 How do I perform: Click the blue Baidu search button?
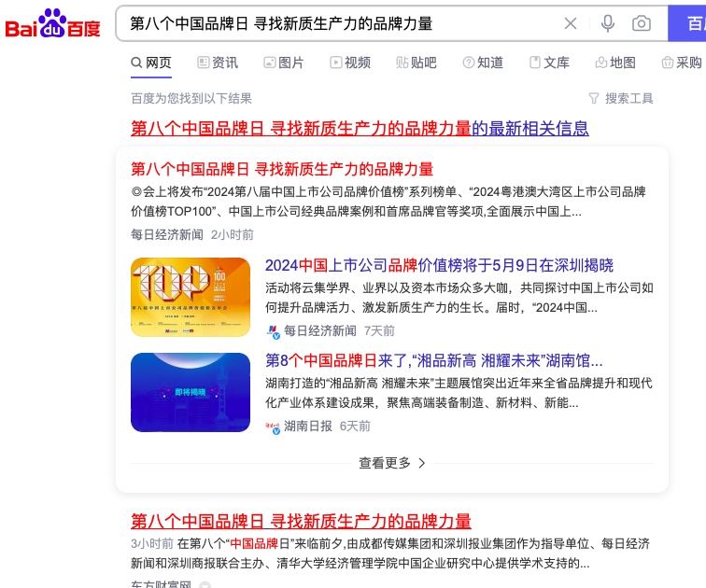(x=687, y=23)
